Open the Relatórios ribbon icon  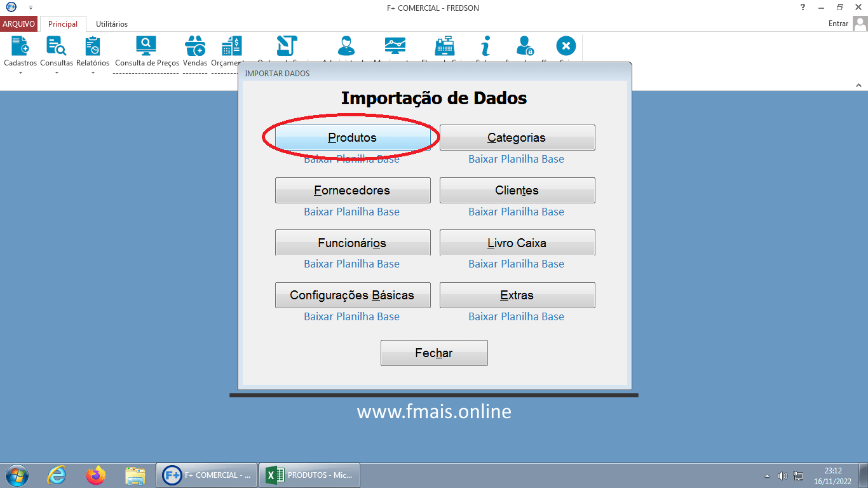click(93, 46)
